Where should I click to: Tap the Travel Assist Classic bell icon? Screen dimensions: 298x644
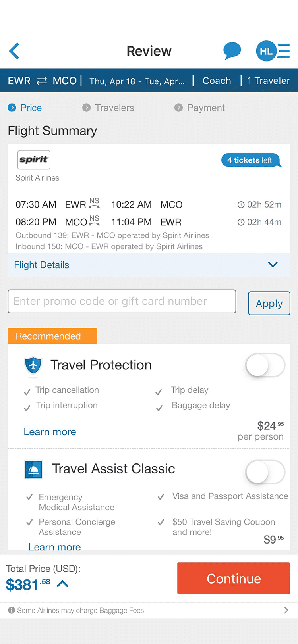point(33,469)
